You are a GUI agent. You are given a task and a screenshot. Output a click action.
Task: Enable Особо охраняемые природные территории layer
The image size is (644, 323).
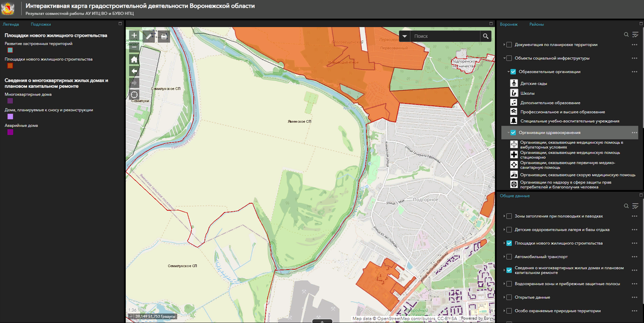pyautogui.click(x=509, y=310)
